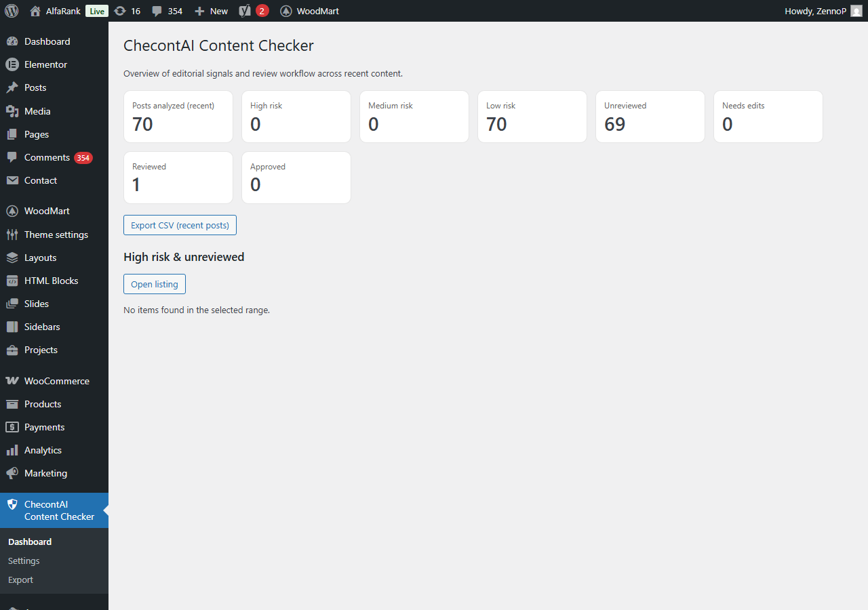The image size is (868, 610).
Task: Click the Elementor icon in sidebar
Action: (12, 64)
